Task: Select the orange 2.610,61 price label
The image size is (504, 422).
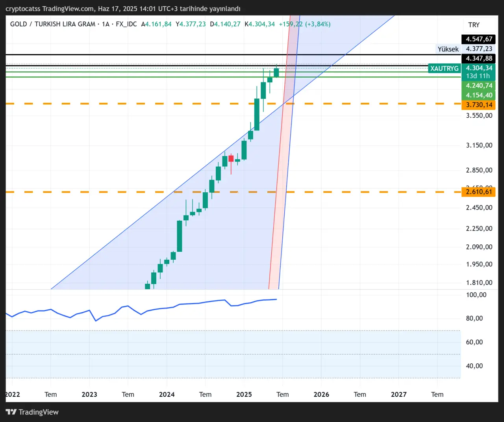Action: [x=479, y=192]
